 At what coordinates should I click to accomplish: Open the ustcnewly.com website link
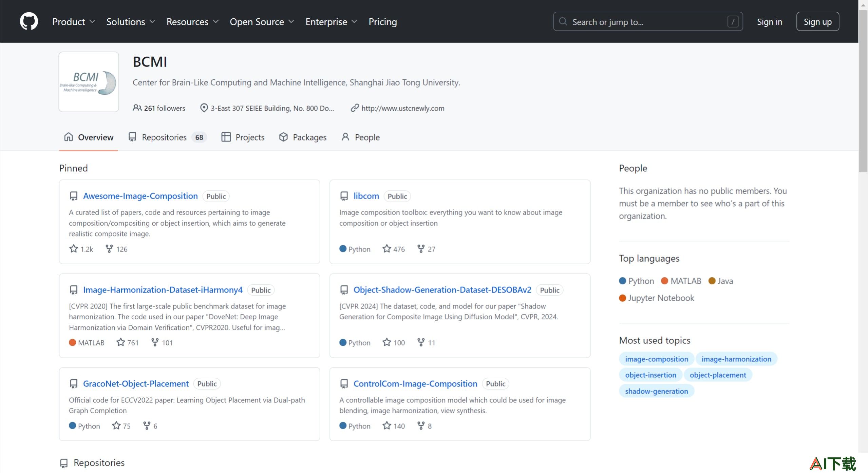click(x=403, y=108)
